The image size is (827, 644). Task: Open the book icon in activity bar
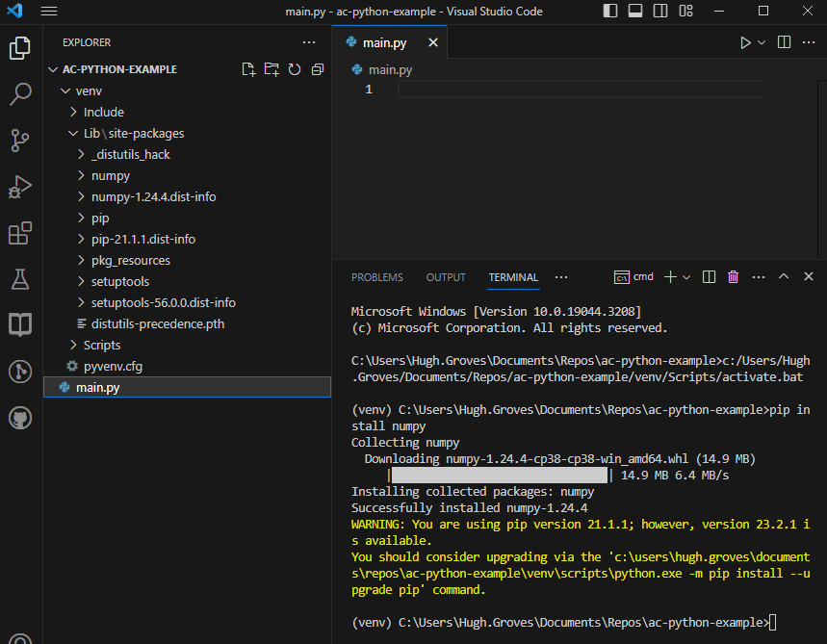pyautogui.click(x=20, y=324)
